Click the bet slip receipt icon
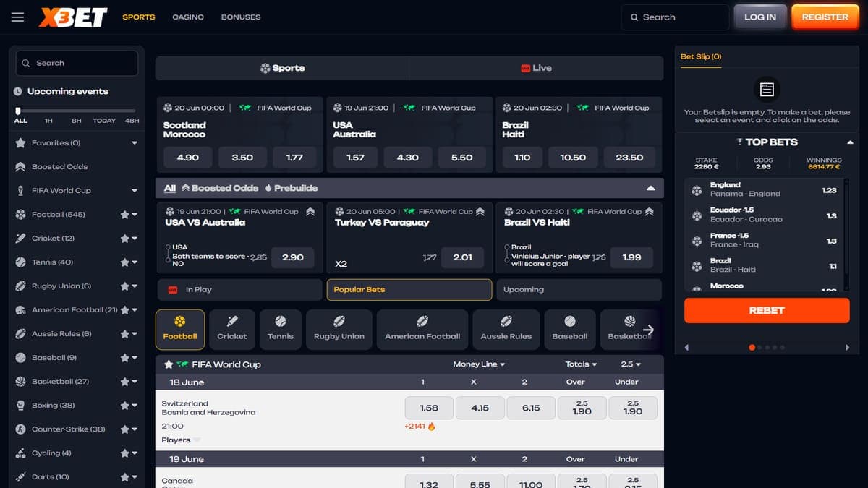868x488 pixels. (x=767, y=90)
